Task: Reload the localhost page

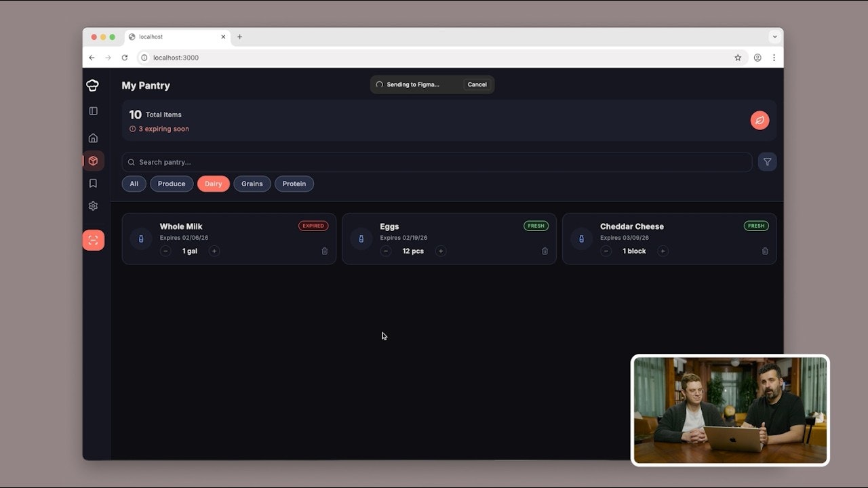Action: coord(125,58)
